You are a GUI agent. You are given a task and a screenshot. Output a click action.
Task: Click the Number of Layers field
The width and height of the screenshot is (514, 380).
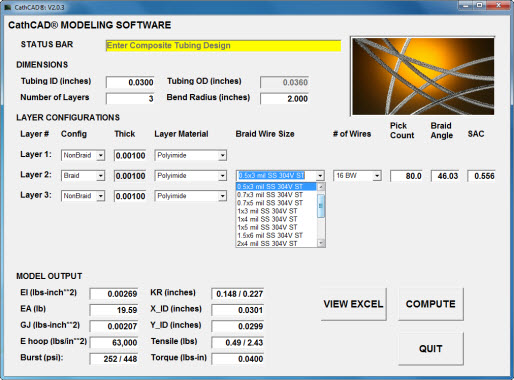tap(130, 98)
